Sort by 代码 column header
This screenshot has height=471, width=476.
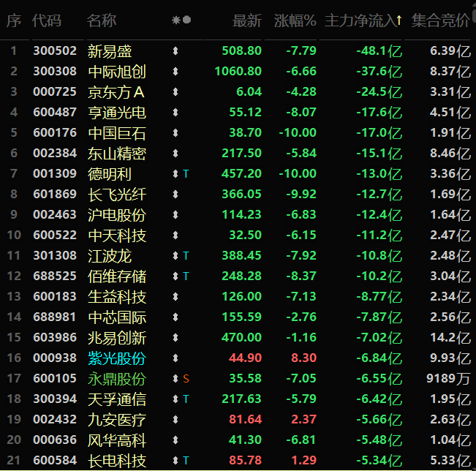pos(47,20)
